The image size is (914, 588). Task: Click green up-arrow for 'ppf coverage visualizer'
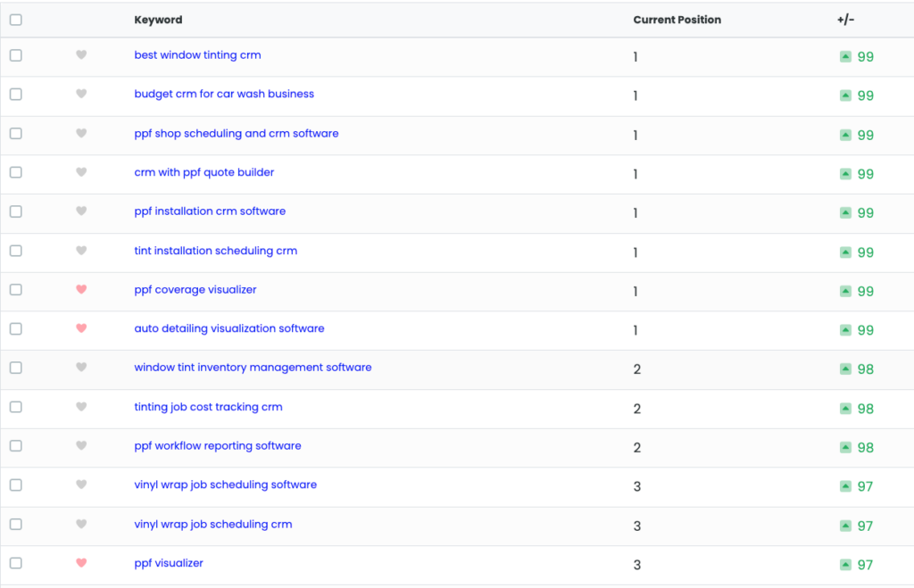pyautogui.click(x=845, y=291)
